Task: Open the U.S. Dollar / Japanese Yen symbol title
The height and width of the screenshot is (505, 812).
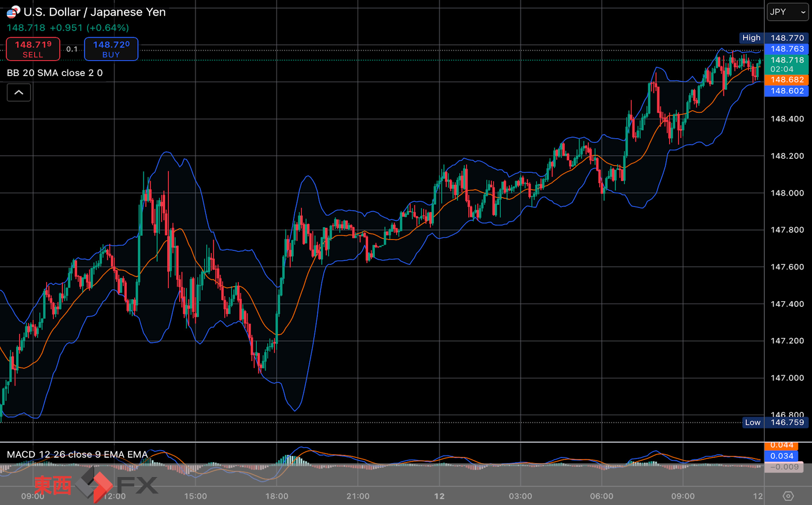Action: 95,12
